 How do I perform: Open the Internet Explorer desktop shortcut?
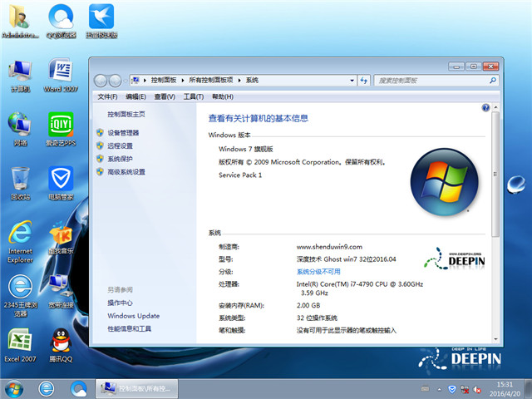[x=20, y=242]
